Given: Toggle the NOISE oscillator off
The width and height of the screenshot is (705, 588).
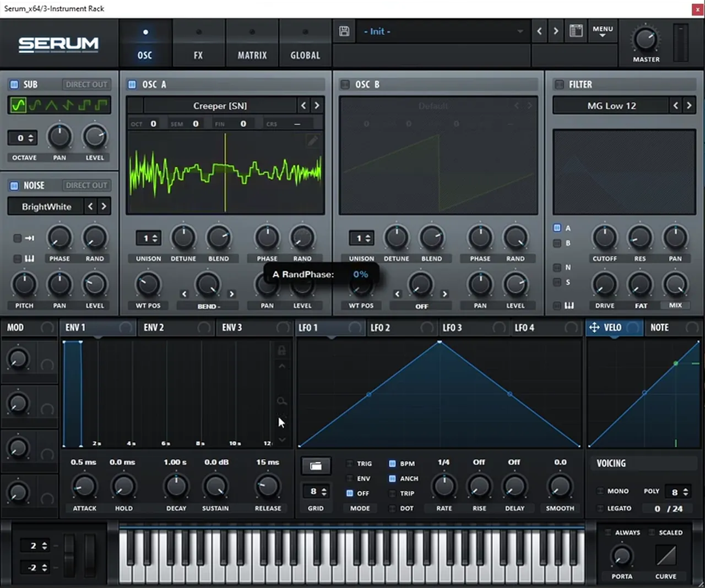Looking at the screenshot, I should point(14,186).
